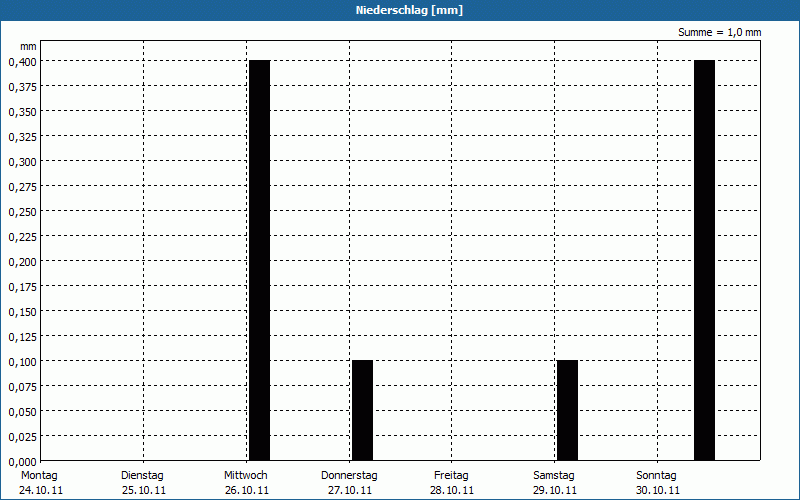This screenshot has width=800, height=500.
Task: Click the 0,225 y-axis value
Action: (22, 237)
